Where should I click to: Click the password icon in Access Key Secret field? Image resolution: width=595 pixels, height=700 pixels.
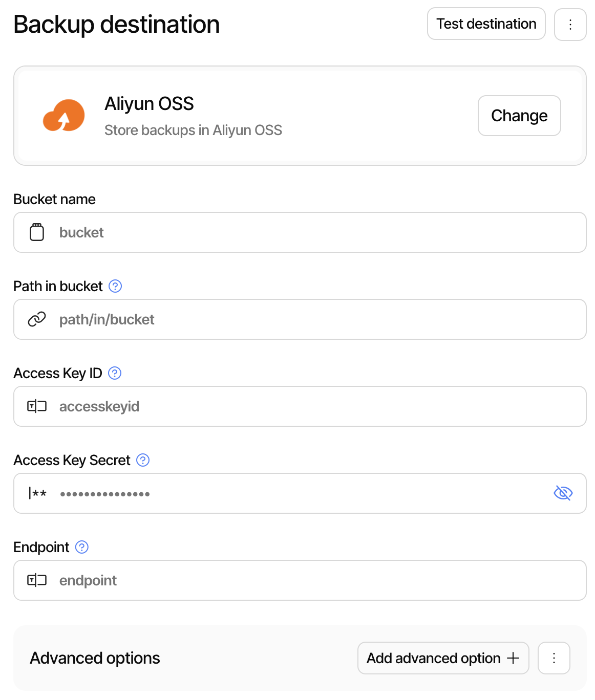(x=37, y=493)
